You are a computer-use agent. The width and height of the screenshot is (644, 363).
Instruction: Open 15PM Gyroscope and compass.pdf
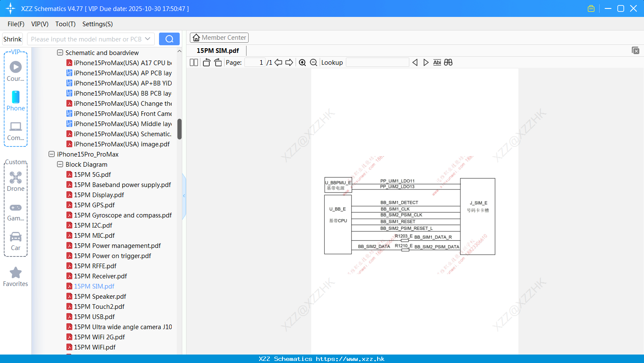[x=119, y=215]
